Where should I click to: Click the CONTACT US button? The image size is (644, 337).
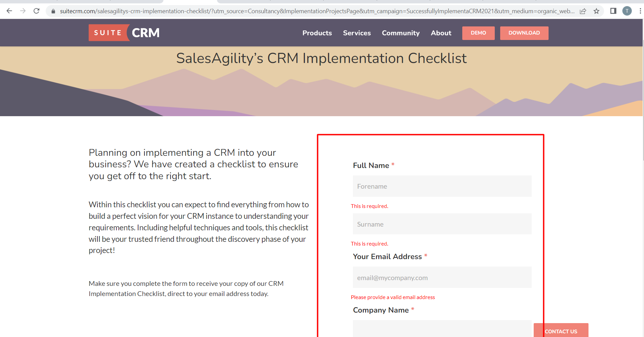coord(561,331)
